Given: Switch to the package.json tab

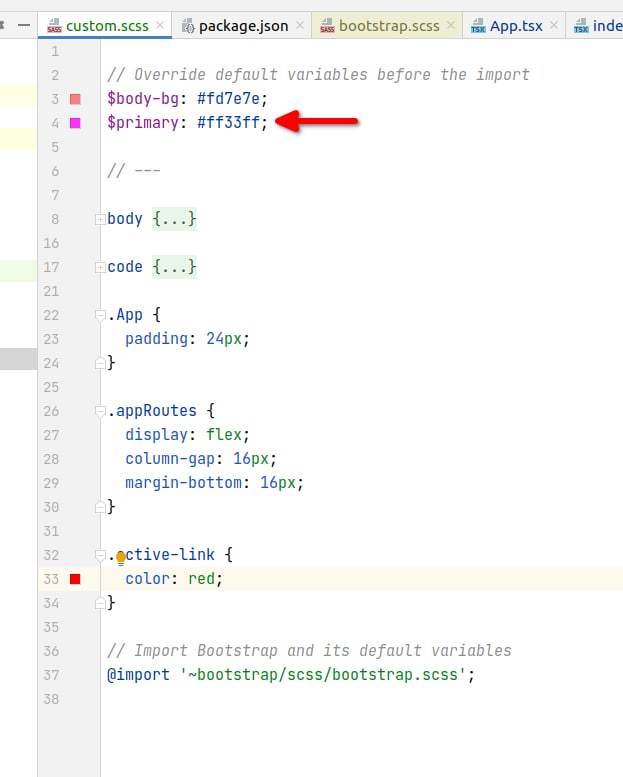Looking at the screenshot, I should pos(243,26).
